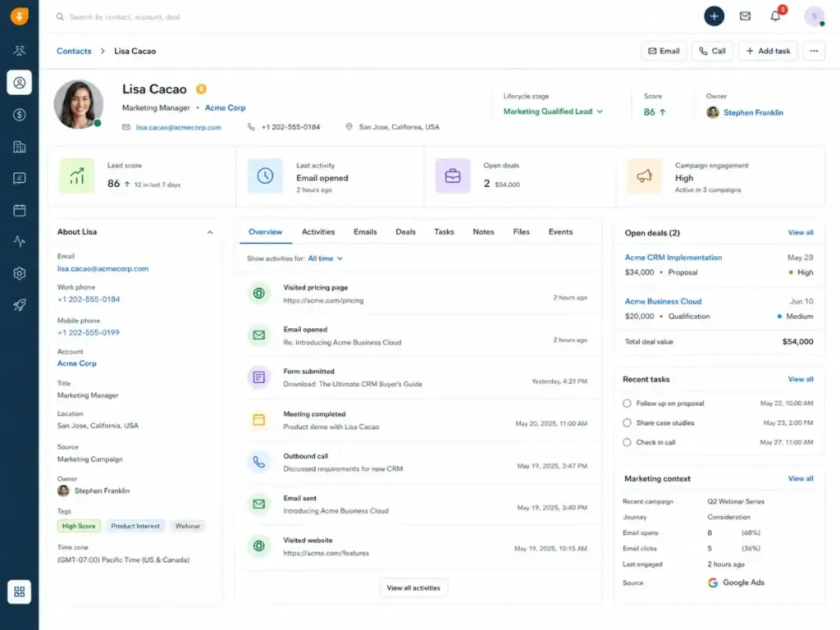The image size is (840, 630).
Task: Switch to the Tasks tab
Action: coord(444,231)
